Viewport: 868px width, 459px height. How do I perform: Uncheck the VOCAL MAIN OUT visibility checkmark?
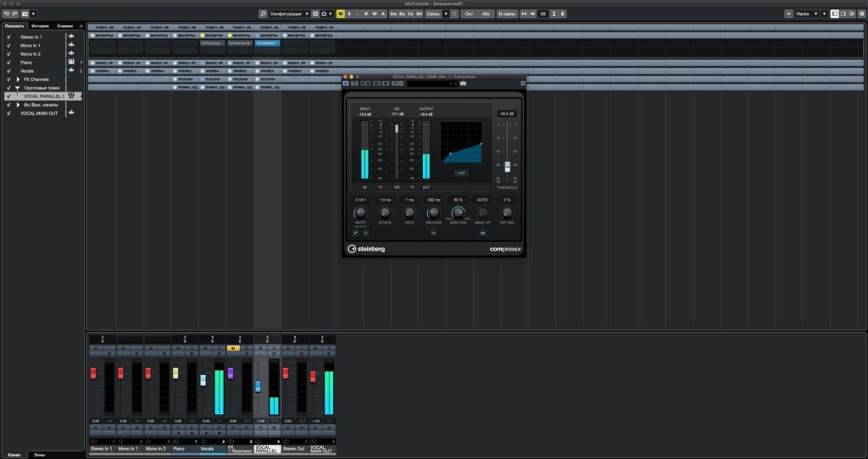[x=8, y=113]
